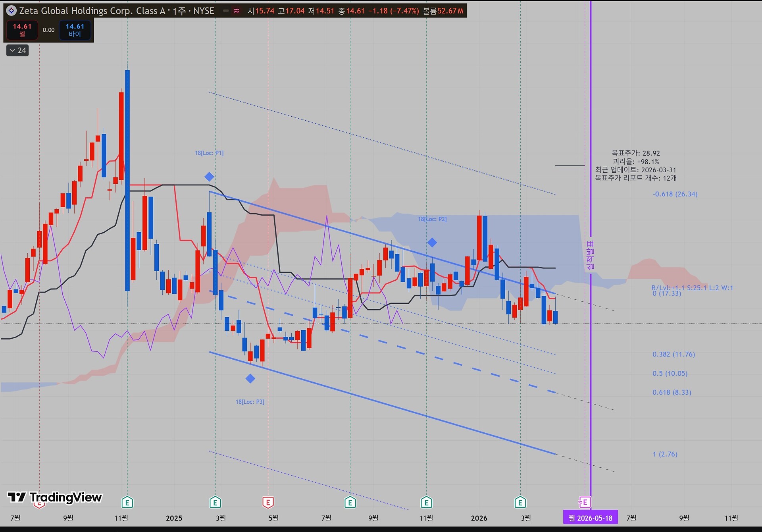Screen dimensions: 762x532
Task: Click the Zeta Global symbol logo icon
Action: click(12, 11)
